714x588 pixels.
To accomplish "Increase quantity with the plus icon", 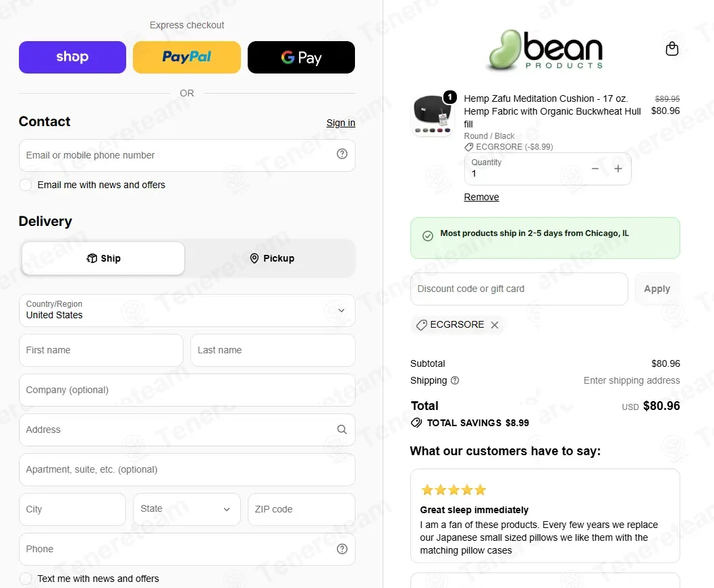I will pyautogui.click(x=618, y=169).
